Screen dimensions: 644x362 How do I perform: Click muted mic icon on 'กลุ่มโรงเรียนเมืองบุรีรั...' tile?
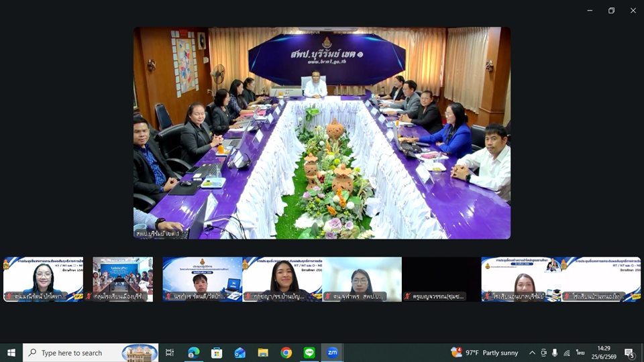(89, 296)
